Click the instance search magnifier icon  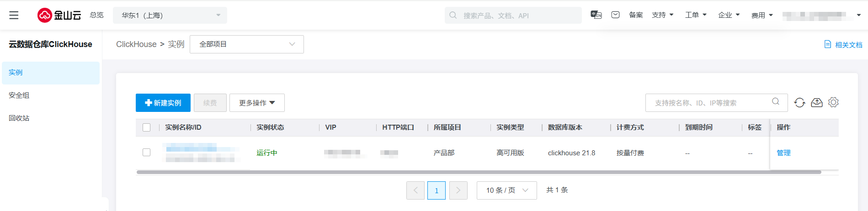(x=776, y=101)
